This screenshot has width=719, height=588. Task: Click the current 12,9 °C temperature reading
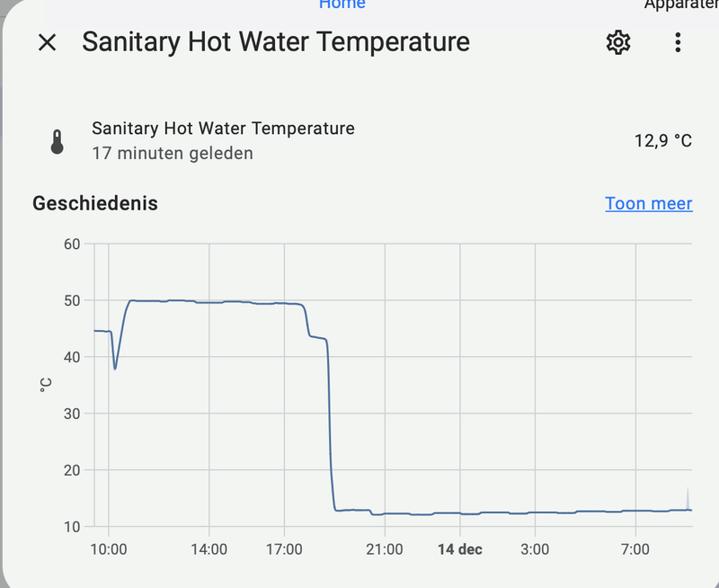[662, 139]
